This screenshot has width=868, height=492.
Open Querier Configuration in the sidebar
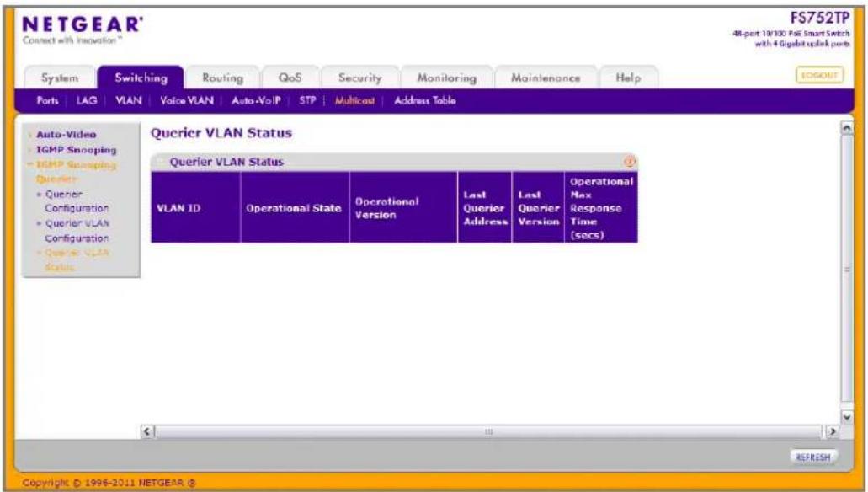[77, 201]
